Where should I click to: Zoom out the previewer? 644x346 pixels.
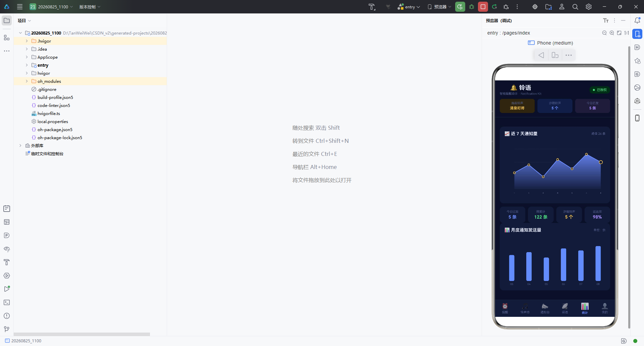(x=604, y=33)
